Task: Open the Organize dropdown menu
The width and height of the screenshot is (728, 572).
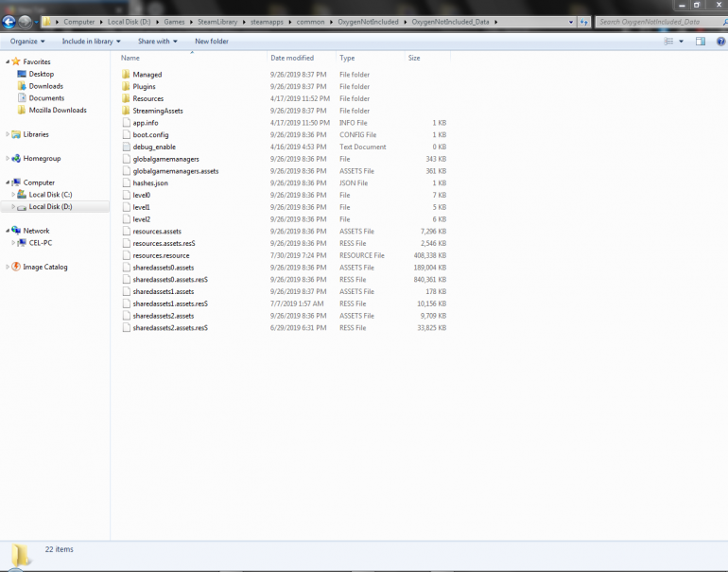Action: click(x=27, y=42)
